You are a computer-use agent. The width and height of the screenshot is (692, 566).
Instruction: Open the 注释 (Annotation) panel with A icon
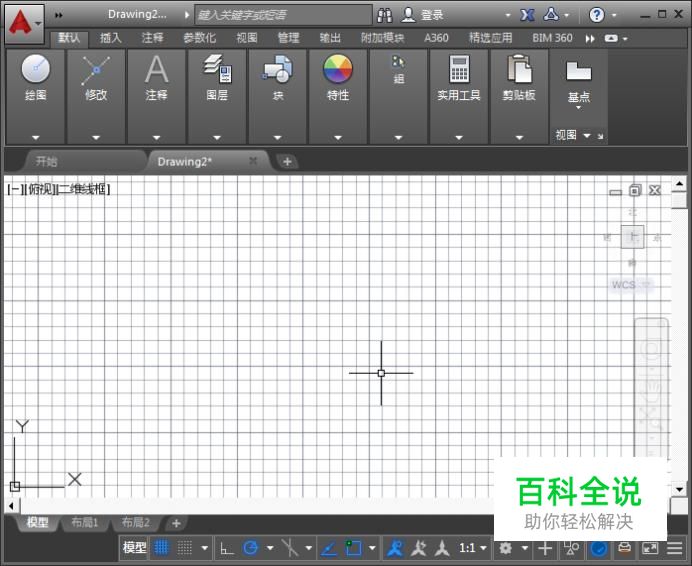[x=156, y=79]
